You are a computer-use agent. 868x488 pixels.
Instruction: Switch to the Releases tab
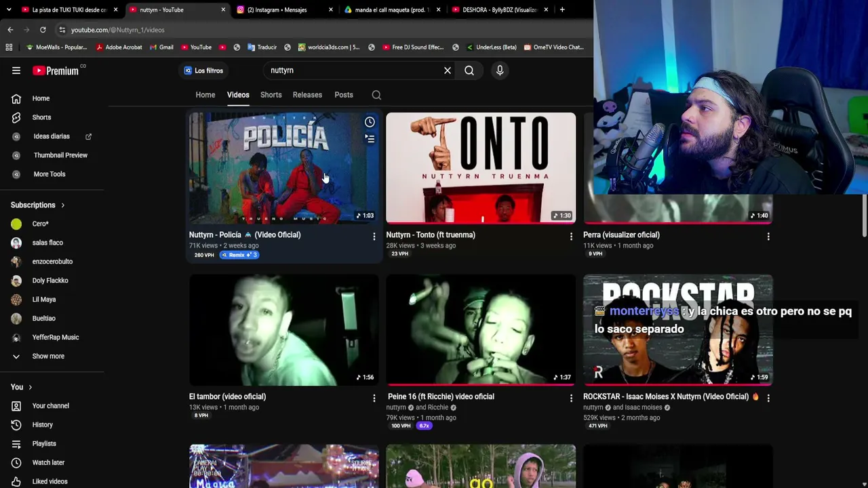[x=307, y=95]
